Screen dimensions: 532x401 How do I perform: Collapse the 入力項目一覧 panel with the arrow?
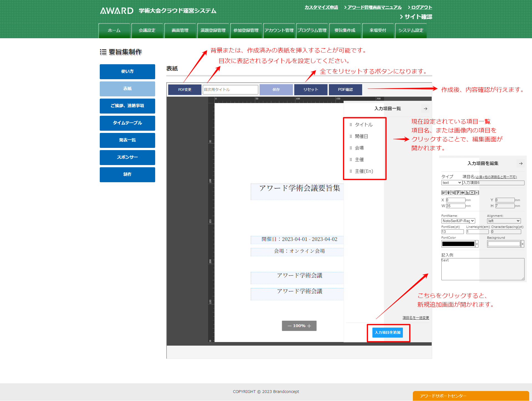pos(425,109)
